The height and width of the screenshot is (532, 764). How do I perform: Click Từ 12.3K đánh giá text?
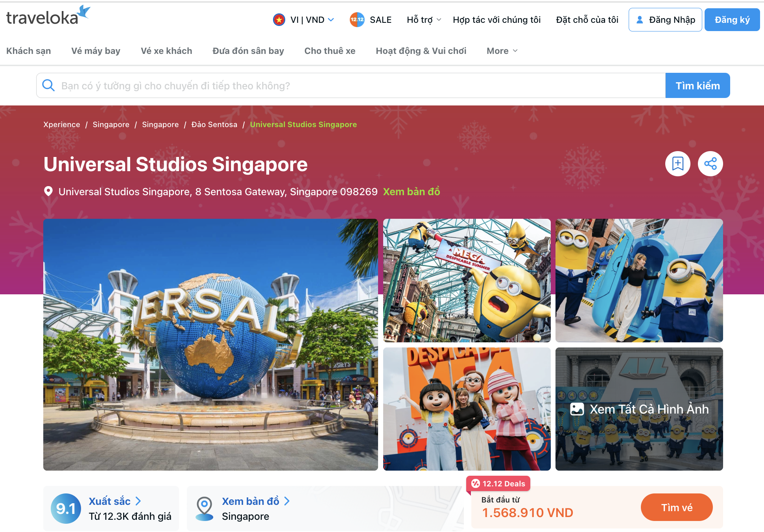130,516
